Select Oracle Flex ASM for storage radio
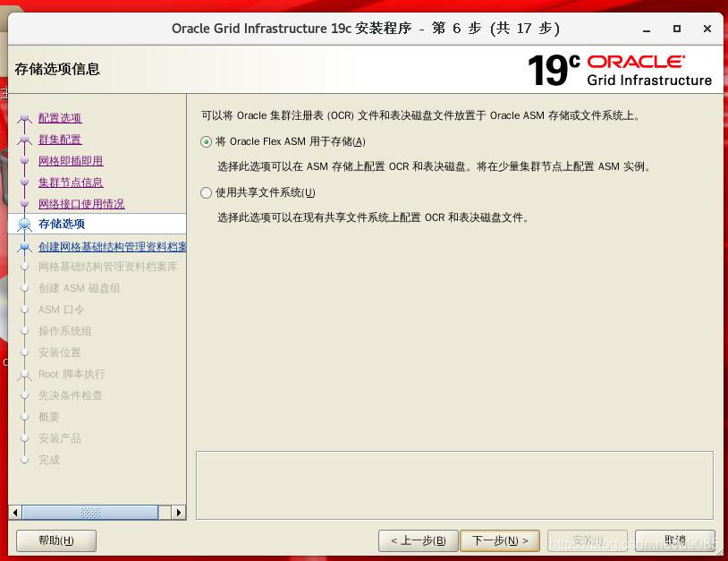The width and height of the screenshot is (728, 561). pos(206,141)
